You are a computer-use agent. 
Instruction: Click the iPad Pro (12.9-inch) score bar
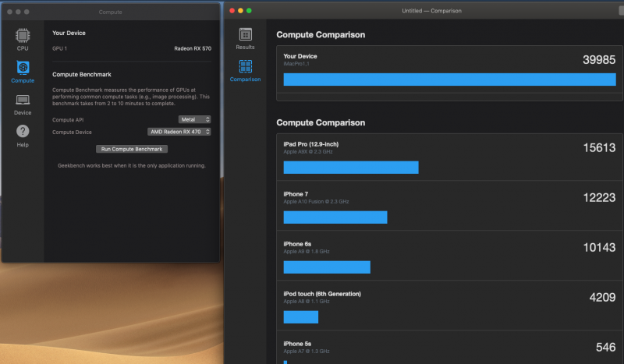click(351, 168)
